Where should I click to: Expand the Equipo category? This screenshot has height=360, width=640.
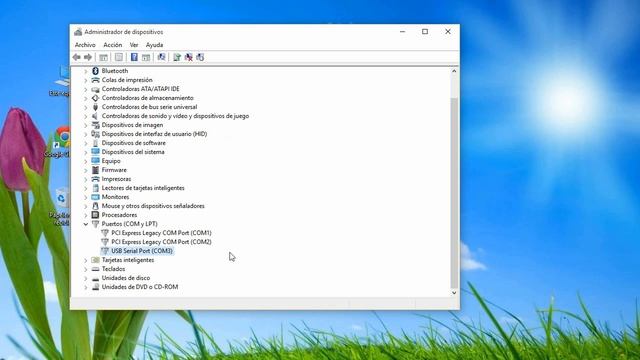pos(86,161)
